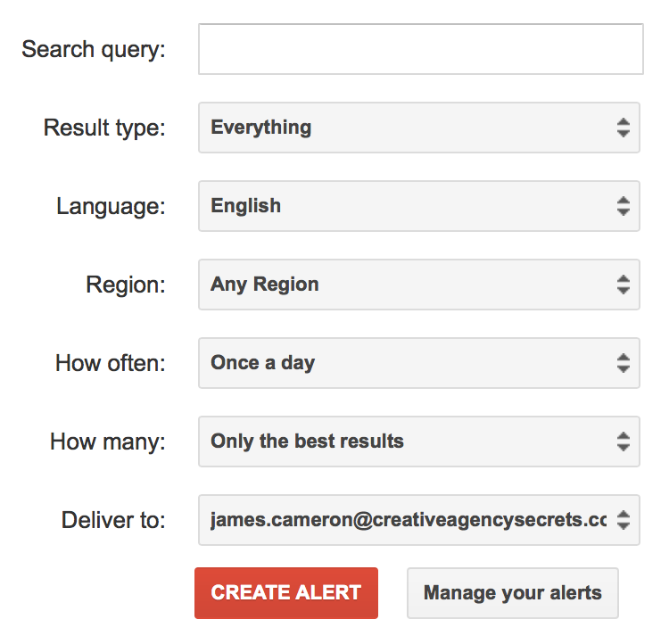Click the Search query text field
669x644 pixels.
point(421,49)
